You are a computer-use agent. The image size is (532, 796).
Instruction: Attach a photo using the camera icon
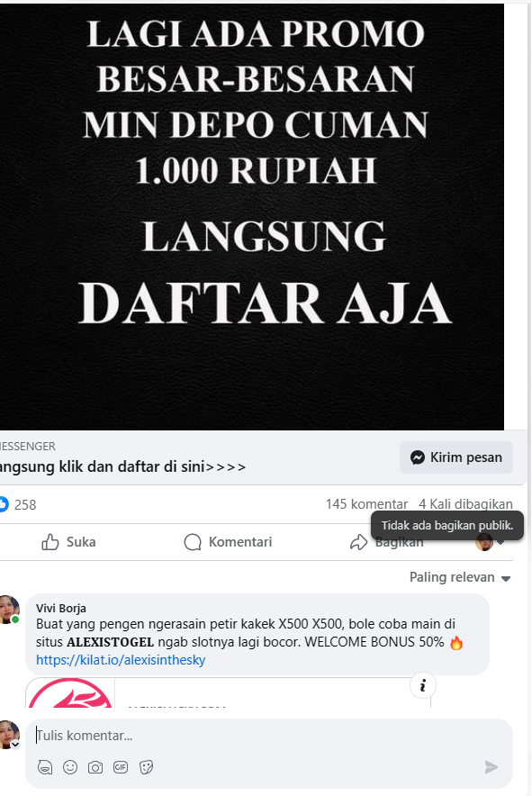(95, 767)
